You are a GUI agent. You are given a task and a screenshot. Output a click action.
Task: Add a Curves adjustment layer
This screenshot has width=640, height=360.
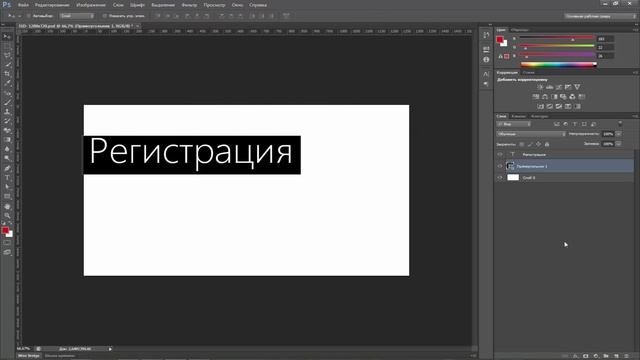[559, 87]
